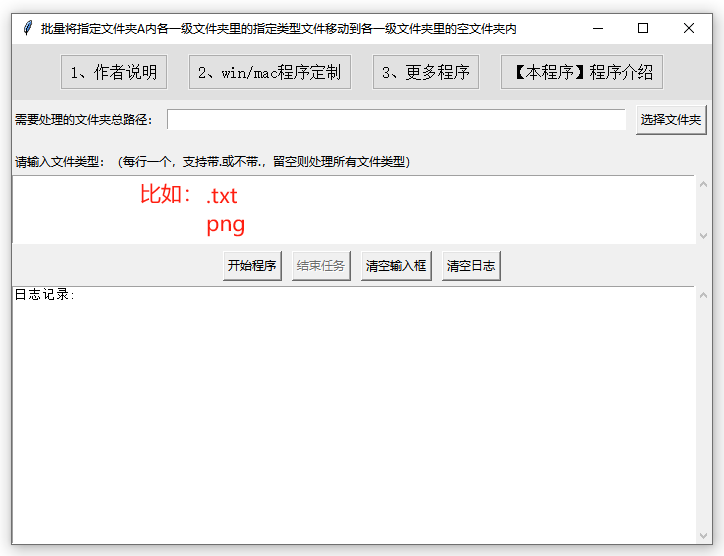Minimize the window

[x=598, y=28]
